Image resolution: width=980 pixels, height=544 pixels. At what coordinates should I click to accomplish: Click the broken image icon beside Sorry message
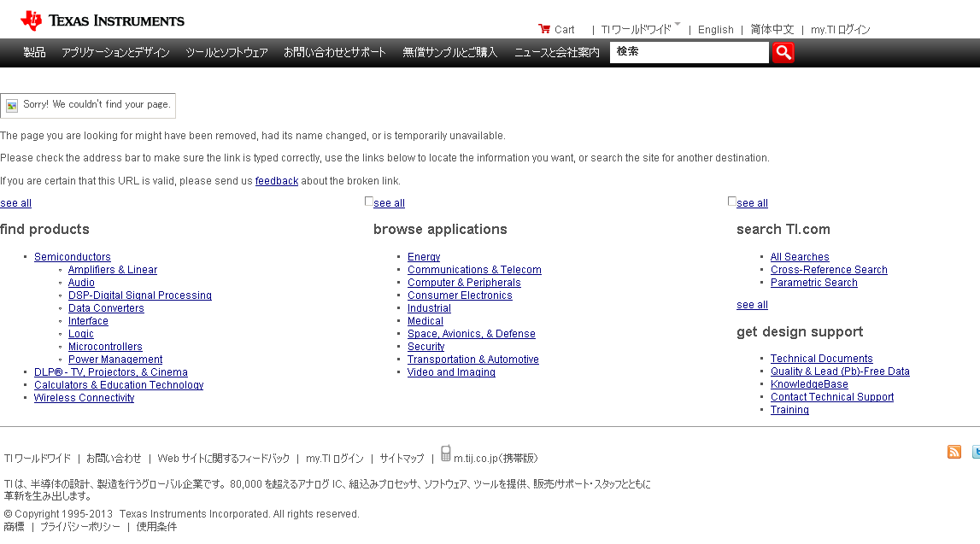point(12,106)
